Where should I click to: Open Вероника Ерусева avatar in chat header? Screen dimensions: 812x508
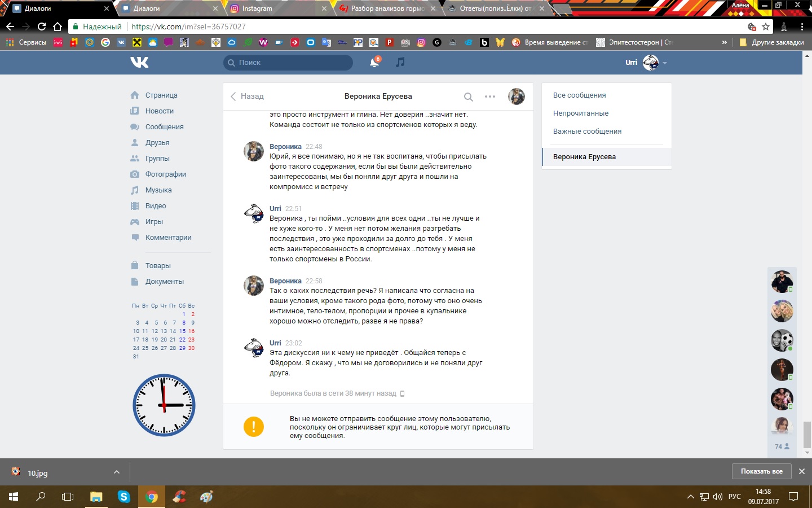tap(516, 97)
